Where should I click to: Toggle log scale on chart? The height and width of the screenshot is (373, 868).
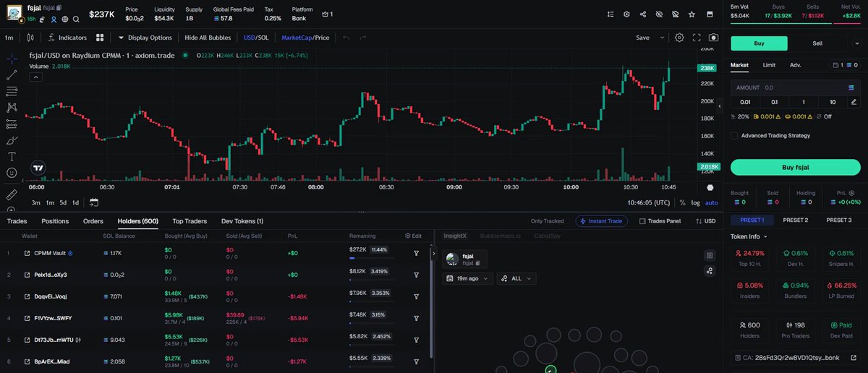pos(695,202)
